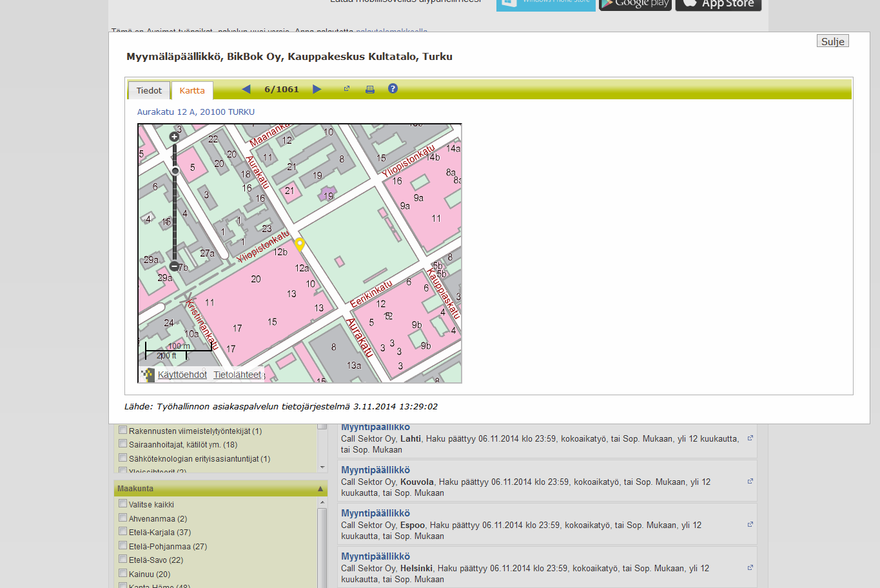The image size is (880, 588).
Task: Click Kristiinankatu street label on map
Action: point(202,325)
